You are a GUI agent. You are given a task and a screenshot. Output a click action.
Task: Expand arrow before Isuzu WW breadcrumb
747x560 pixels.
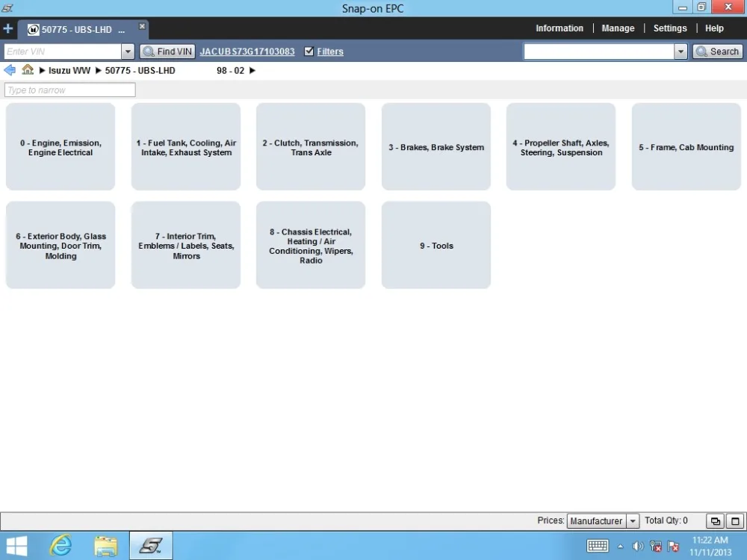point(42,70)
